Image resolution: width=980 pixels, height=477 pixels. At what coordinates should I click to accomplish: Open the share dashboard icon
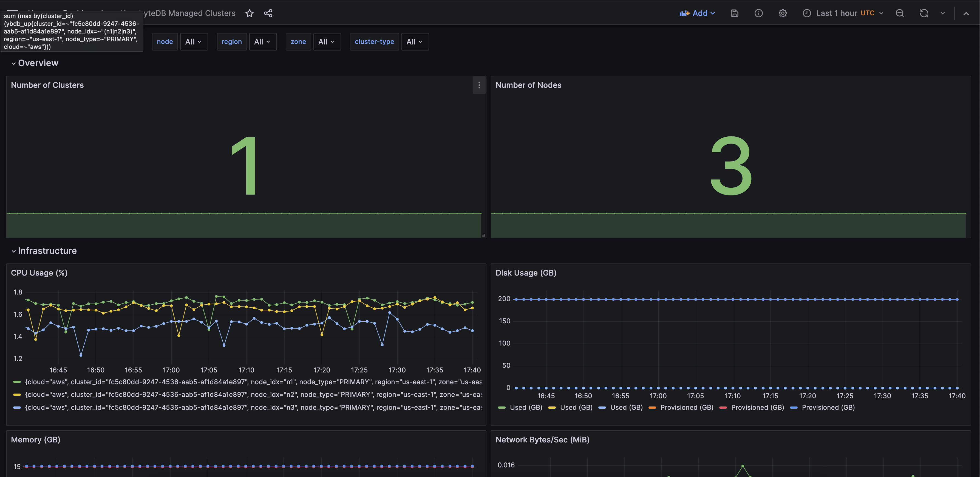(x=268, y=13)
